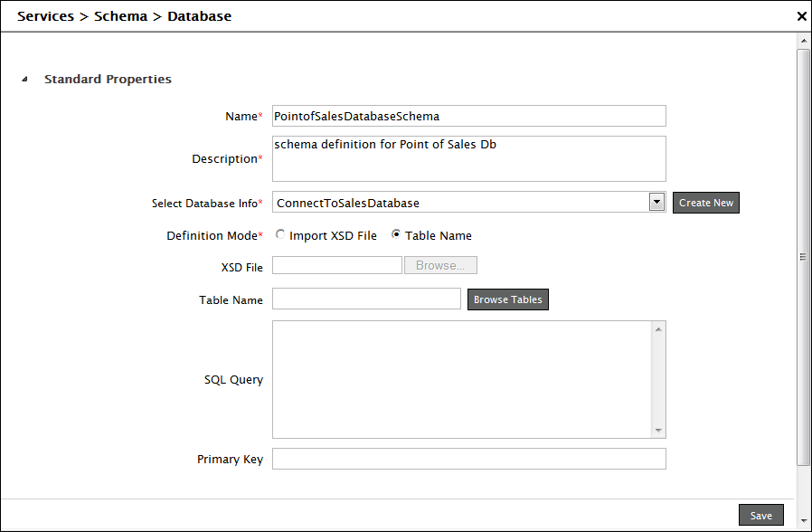Click the dialog vertical scrollbar thumb
The image size is (812, 532).
(803, 257)
